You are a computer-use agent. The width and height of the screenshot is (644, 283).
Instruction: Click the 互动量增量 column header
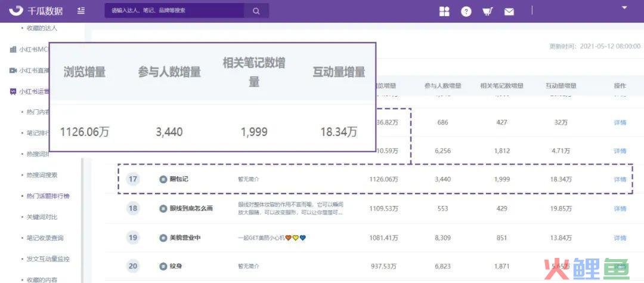(561, 85)
